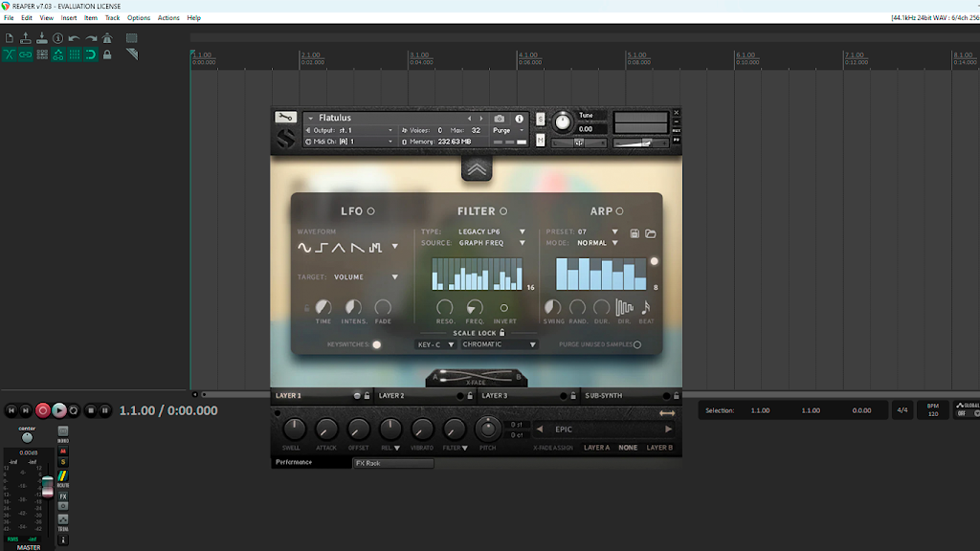Click the master volume fader
The image size is (980, 551).
coord(47,486)
